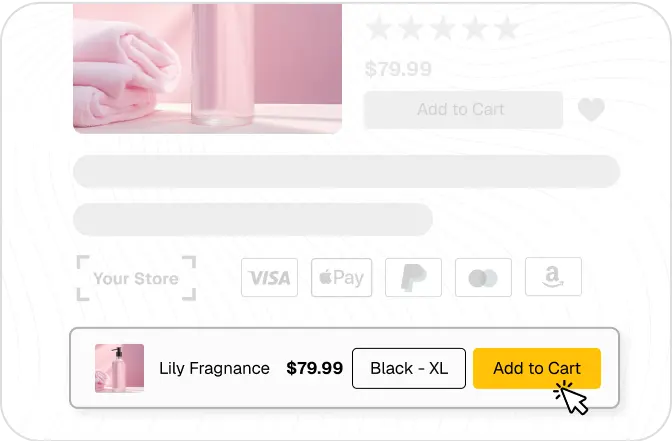Open the Lily Fragnance product thumbnail
Screen dimensions: 672x441
[119, 368]
